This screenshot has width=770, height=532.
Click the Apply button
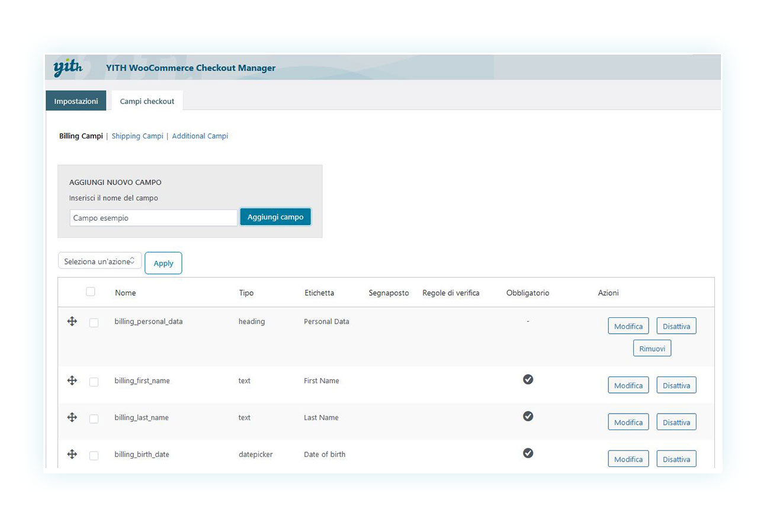click(163, 263)
